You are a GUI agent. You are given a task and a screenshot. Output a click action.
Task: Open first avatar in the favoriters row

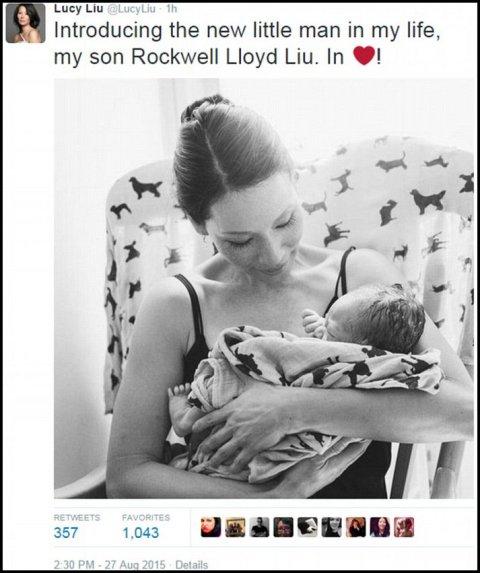(x=211, y=527)
